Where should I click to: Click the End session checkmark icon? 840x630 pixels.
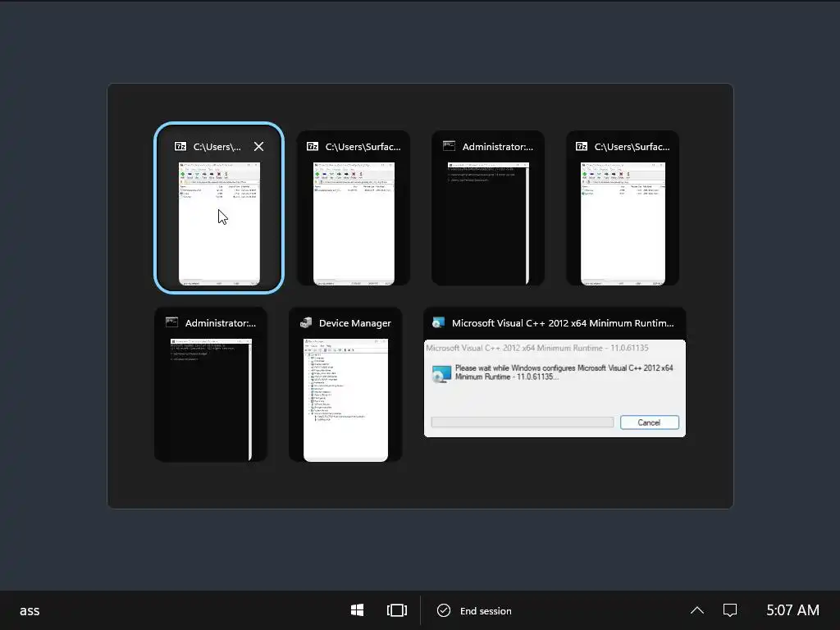[x=444, y=610]
